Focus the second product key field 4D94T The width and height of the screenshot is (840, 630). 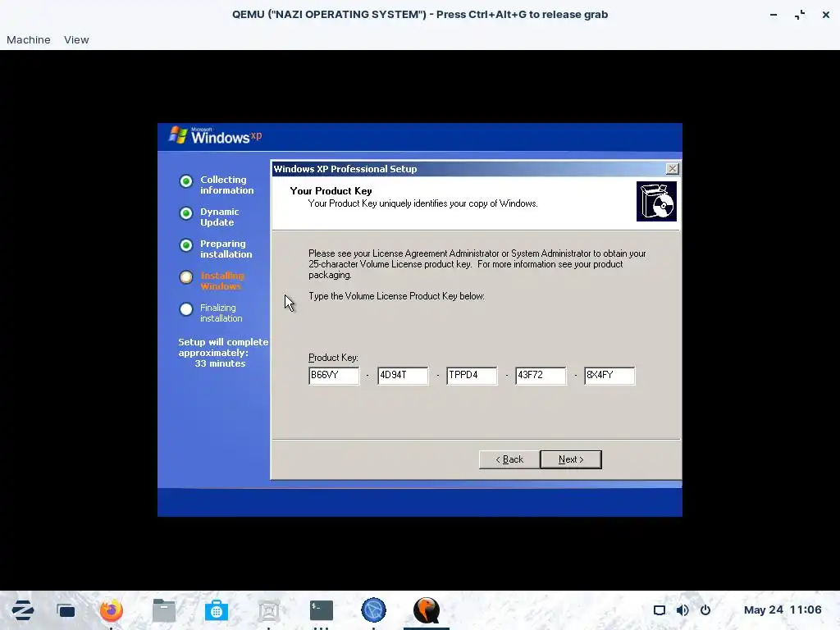click(403, 375)
